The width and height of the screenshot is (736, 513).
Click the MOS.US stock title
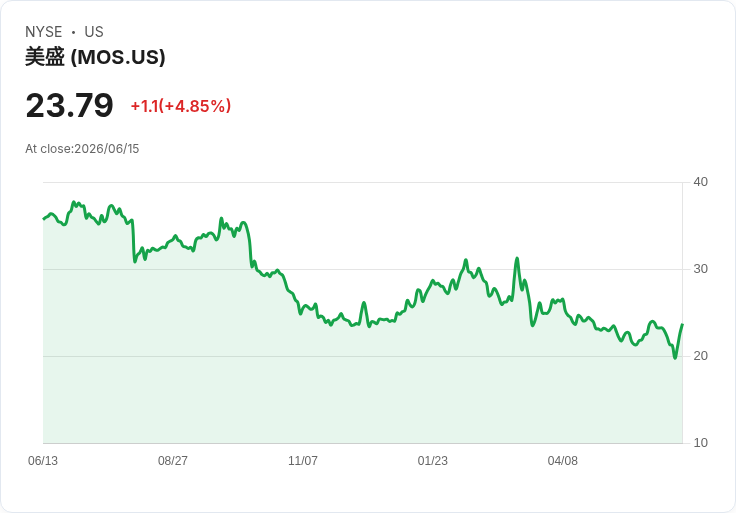[x=95, y=57]
